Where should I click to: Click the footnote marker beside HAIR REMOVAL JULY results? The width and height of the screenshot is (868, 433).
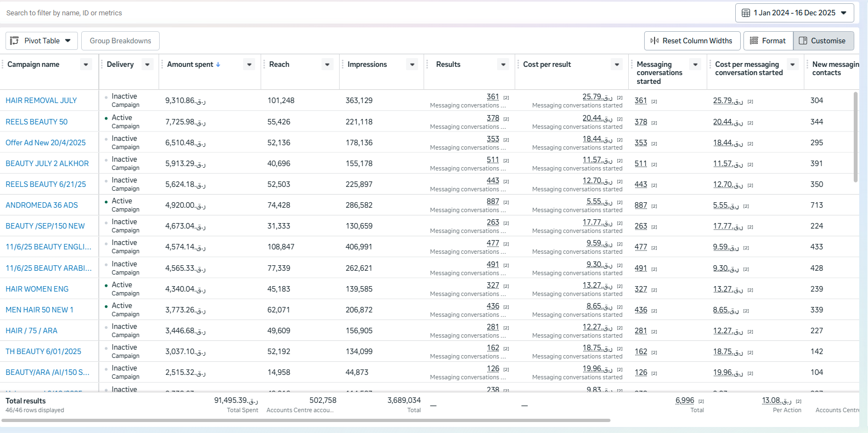tap(506, 98)
